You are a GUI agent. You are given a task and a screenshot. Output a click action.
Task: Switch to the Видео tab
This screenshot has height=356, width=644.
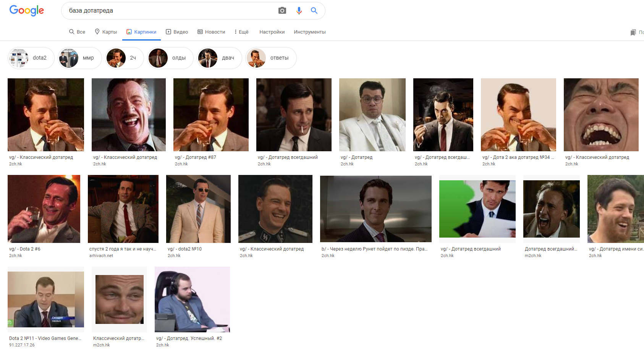pos(177,32)
